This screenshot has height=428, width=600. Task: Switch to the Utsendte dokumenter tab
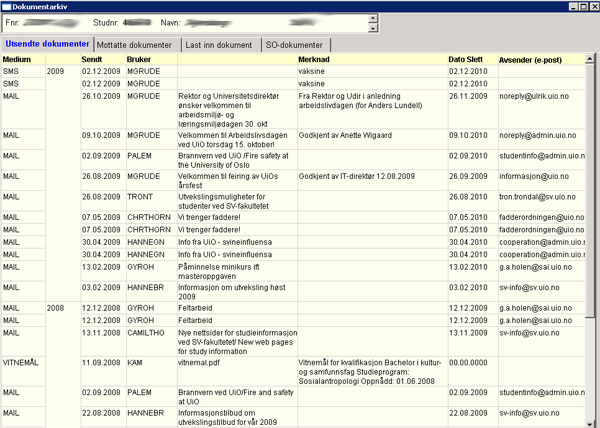tap(47, 44)
